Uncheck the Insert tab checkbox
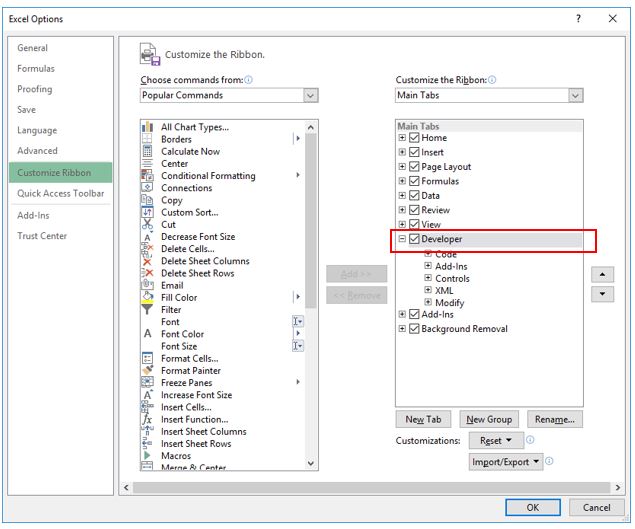The width and height of the screenshot is (635, 529). (414, 152)
